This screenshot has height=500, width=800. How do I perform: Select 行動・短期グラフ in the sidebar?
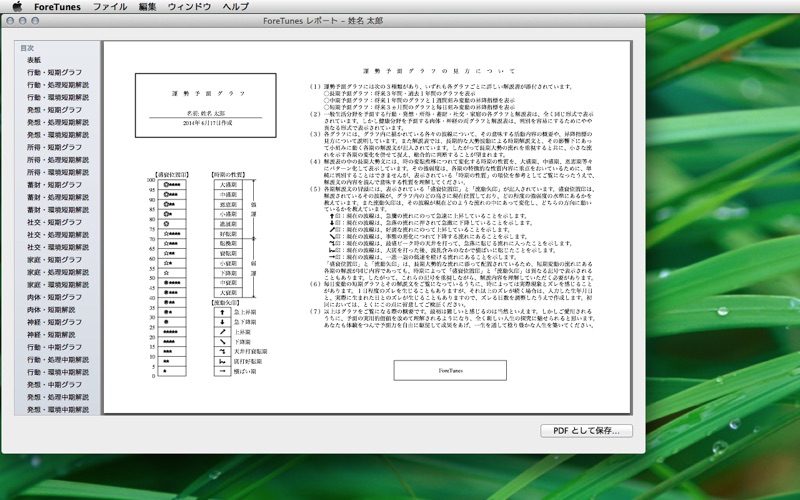tap(55, 72)
